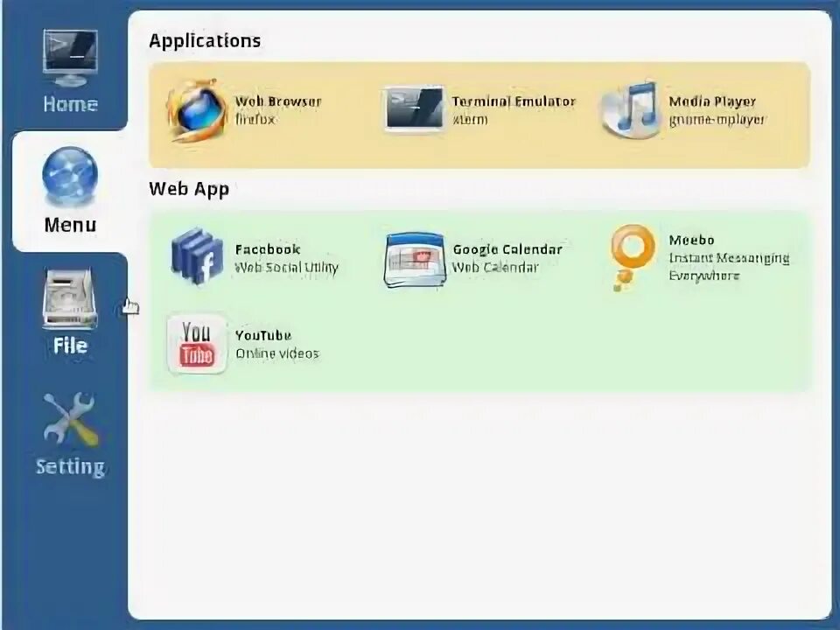Image resolution: width=840 pixels, height=630 pixels.
Task: Open the File drive icon
Action: [x=70, y=298]
